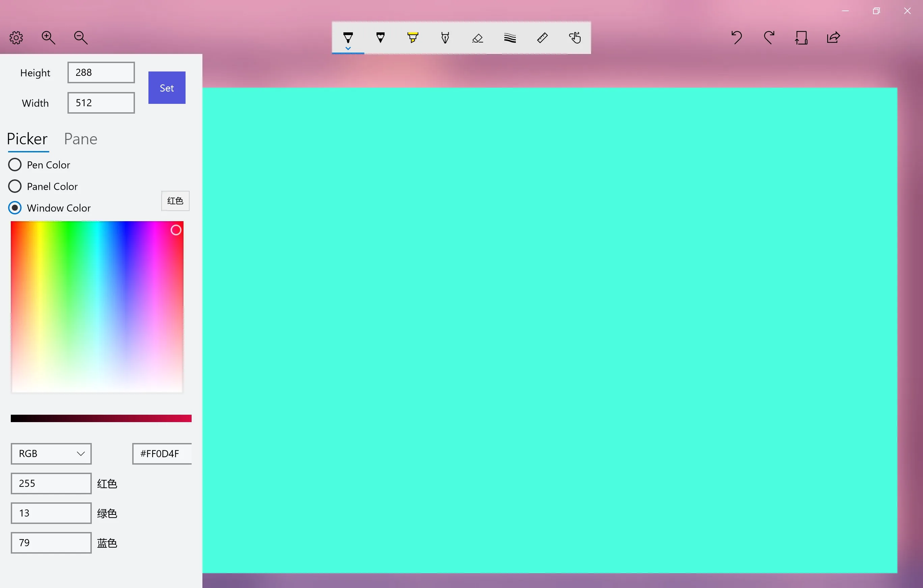
Task: Open the settings gear icon
Action: [16, 37]
